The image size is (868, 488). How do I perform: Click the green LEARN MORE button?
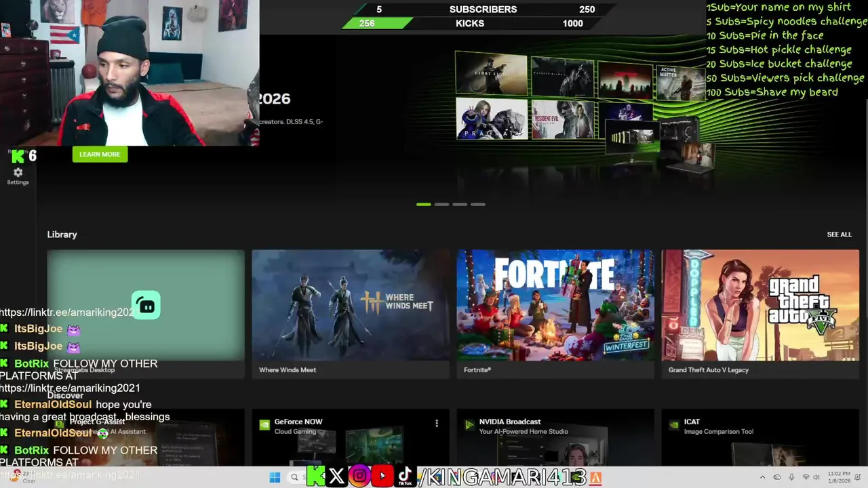100,155
